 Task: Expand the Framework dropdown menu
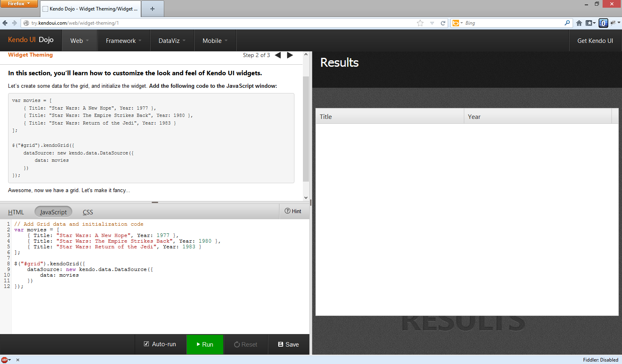coord(124,41)
